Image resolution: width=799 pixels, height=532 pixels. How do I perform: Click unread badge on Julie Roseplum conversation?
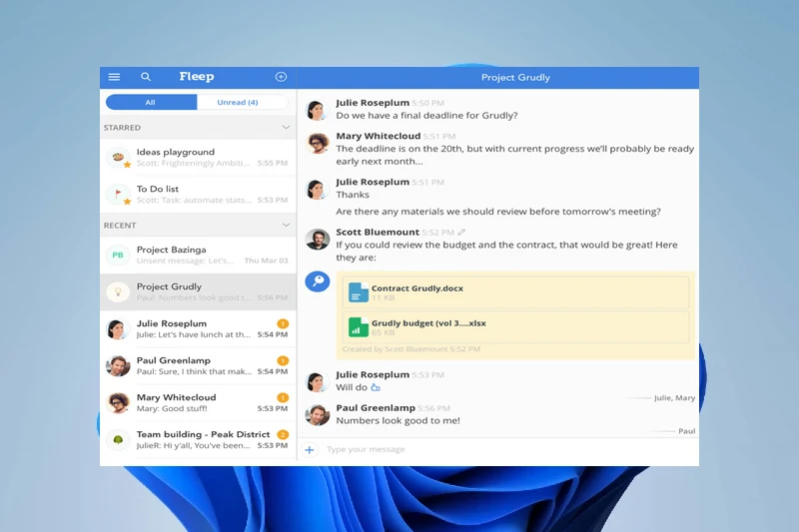click(283, 323)
